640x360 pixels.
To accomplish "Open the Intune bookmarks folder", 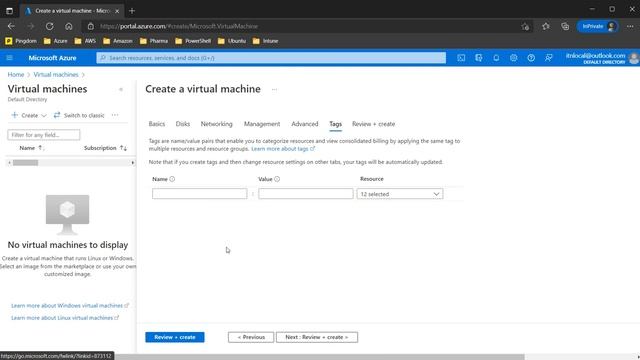I will tap(266, 41).
